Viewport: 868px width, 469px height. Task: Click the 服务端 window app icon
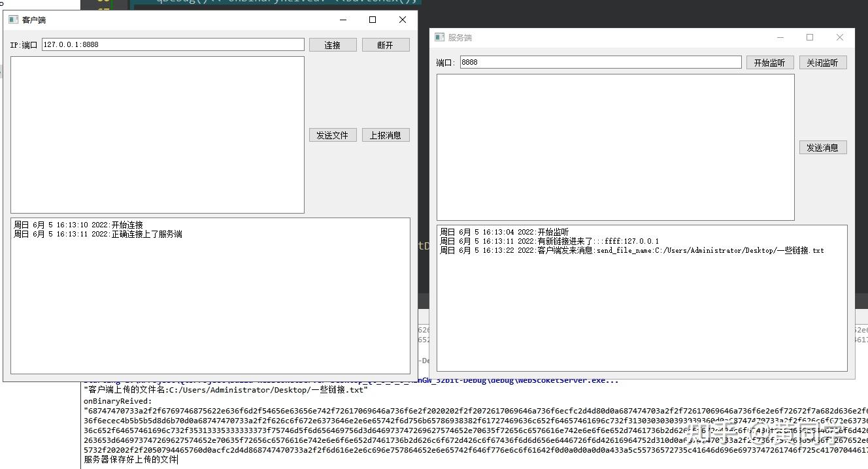pos(440,37)
